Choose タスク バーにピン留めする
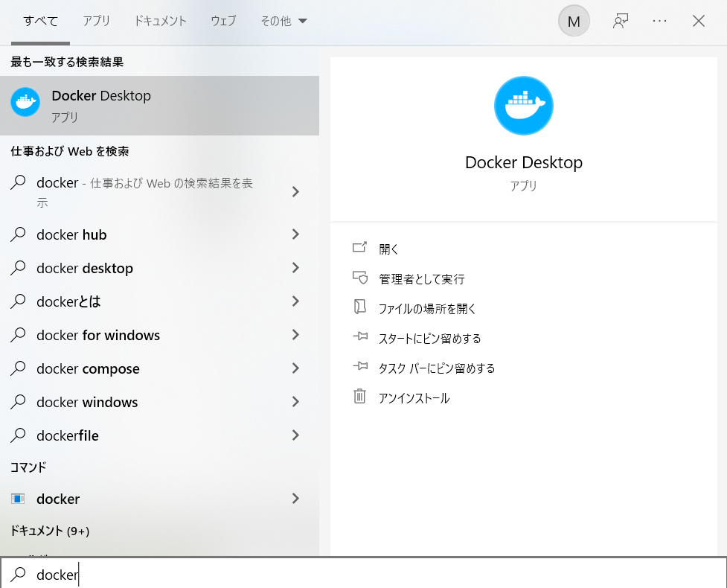This screenshot has width=727, height=588. point(437,368)
